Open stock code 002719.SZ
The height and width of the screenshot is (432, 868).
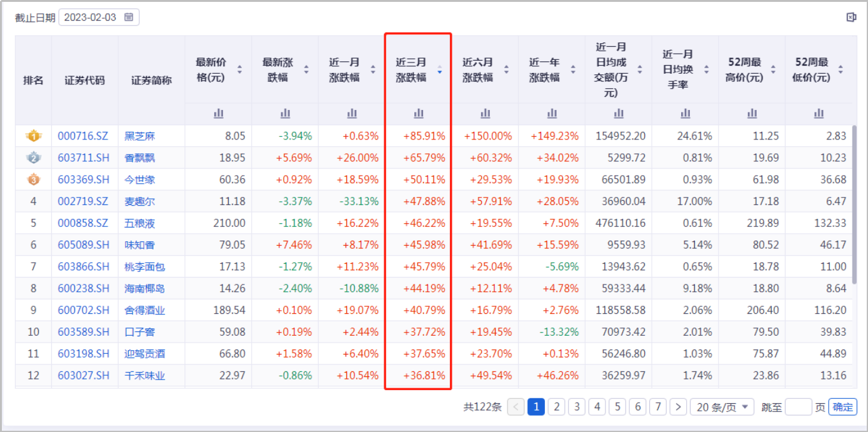[83, 201]
